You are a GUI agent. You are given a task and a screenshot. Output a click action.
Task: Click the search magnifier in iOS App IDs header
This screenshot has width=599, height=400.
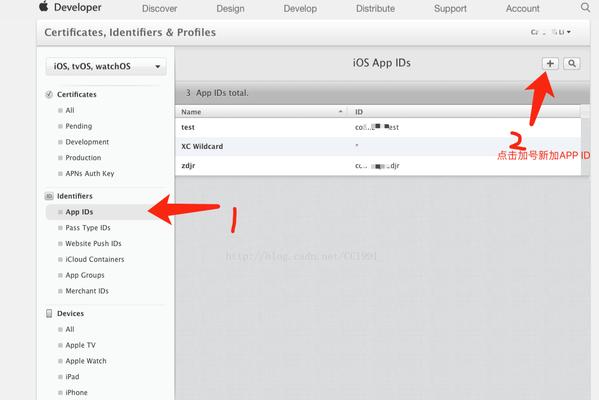tap(571, 63)
